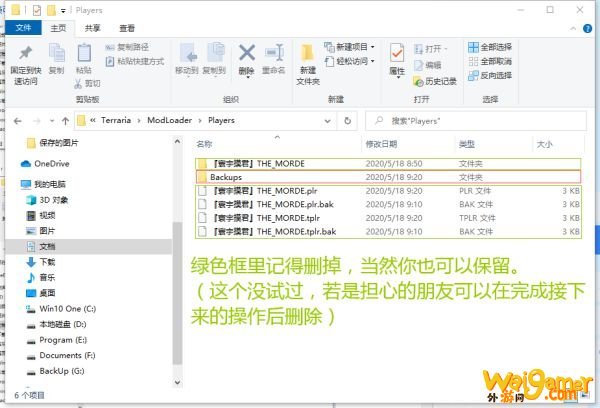Click navigation pane scroll down arrow

pyautogui.click(x=177, y=382)
